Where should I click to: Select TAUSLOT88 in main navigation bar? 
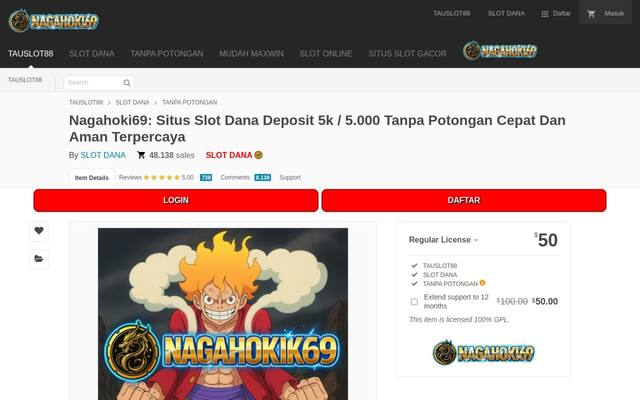(31, 53)
